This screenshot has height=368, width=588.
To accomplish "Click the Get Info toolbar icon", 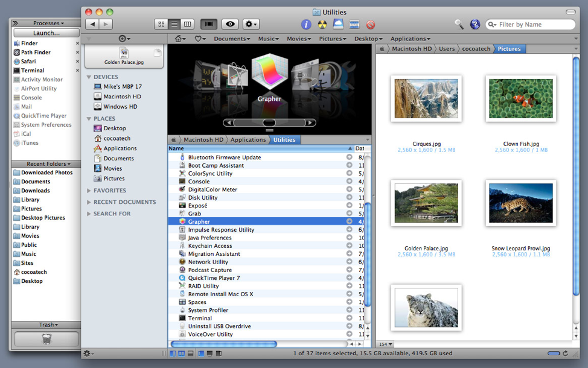I will point(307,25).
